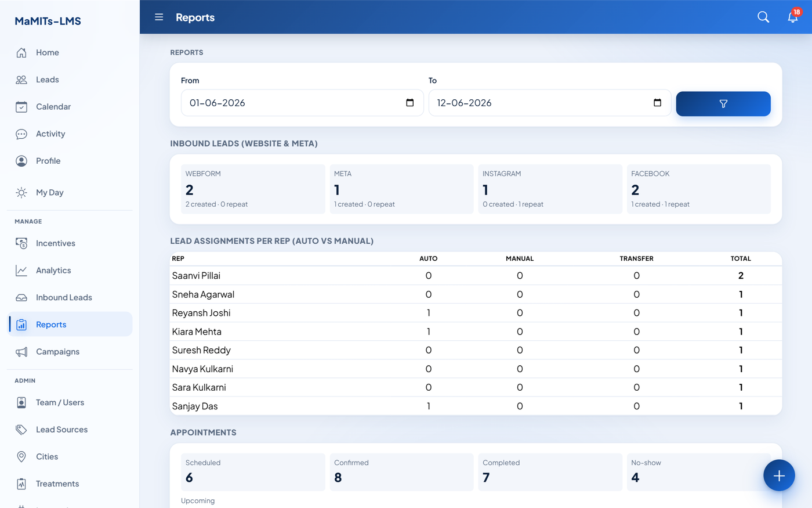Click the MaMITs-LMS logo text
812x508 pixels.
(x=48, y=21)
